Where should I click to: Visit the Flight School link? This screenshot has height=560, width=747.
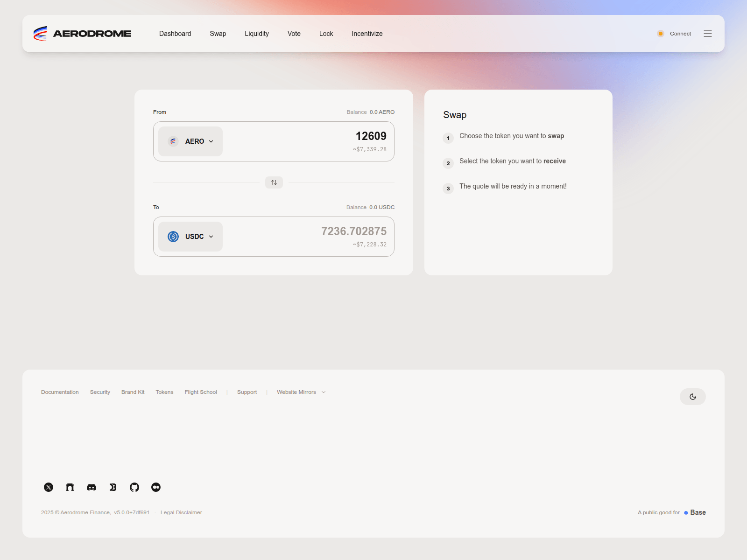[x=201, y=392]
